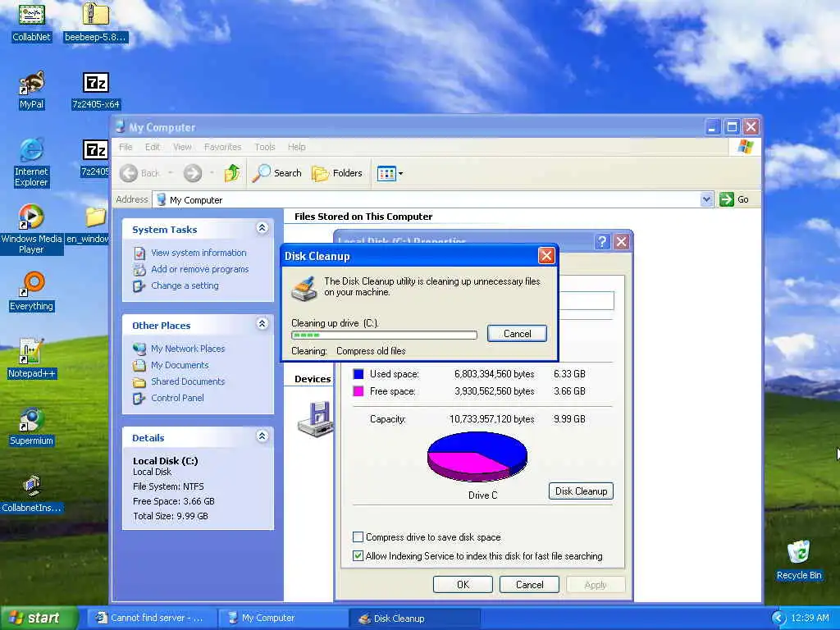Click OK in the Properties dialog
This screenshot has height=630, width=840.
[463, 584]
